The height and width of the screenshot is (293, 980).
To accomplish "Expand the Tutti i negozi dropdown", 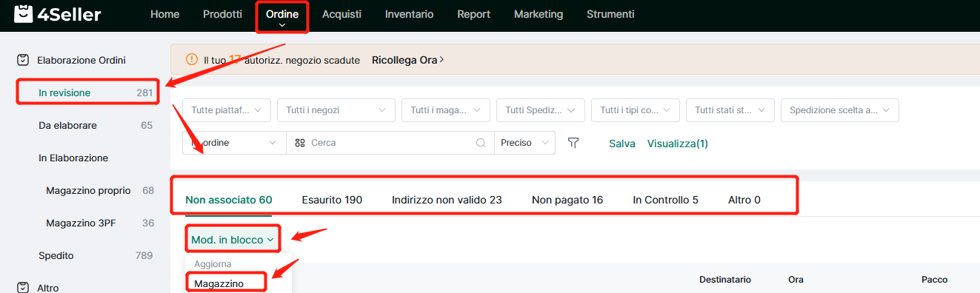I will (336, 110).
